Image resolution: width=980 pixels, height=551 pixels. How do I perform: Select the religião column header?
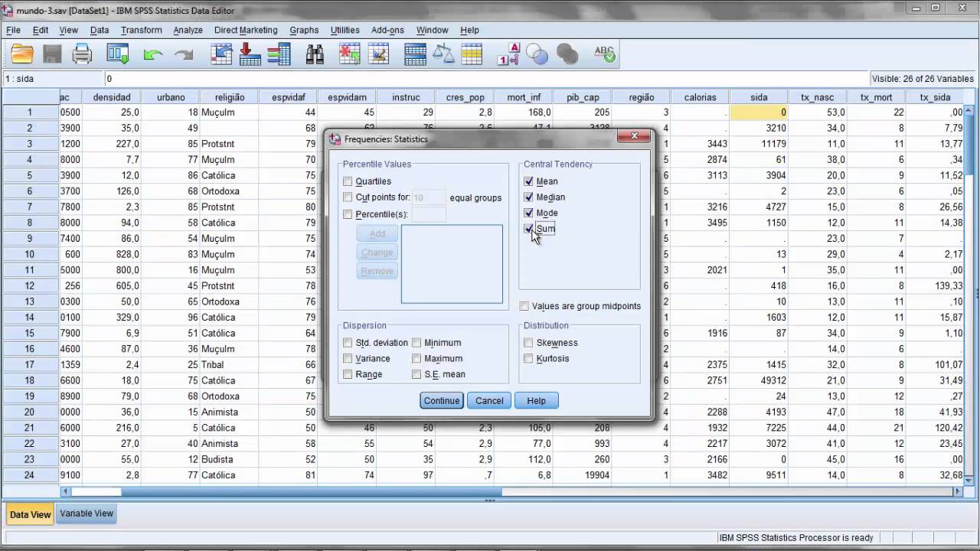point(229,97)
